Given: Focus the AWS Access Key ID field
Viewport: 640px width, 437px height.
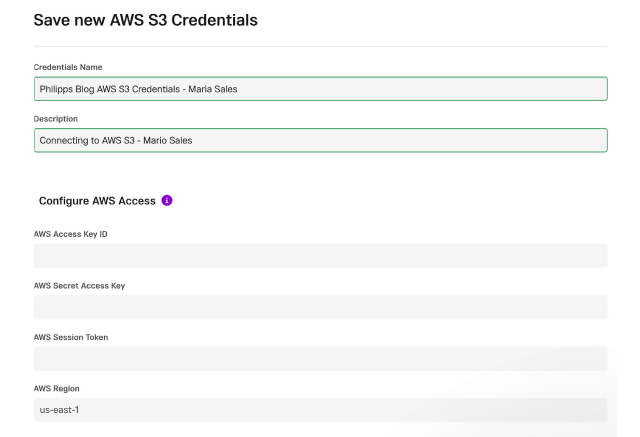Looking at the screenshot, I should (x=320, y=256).
